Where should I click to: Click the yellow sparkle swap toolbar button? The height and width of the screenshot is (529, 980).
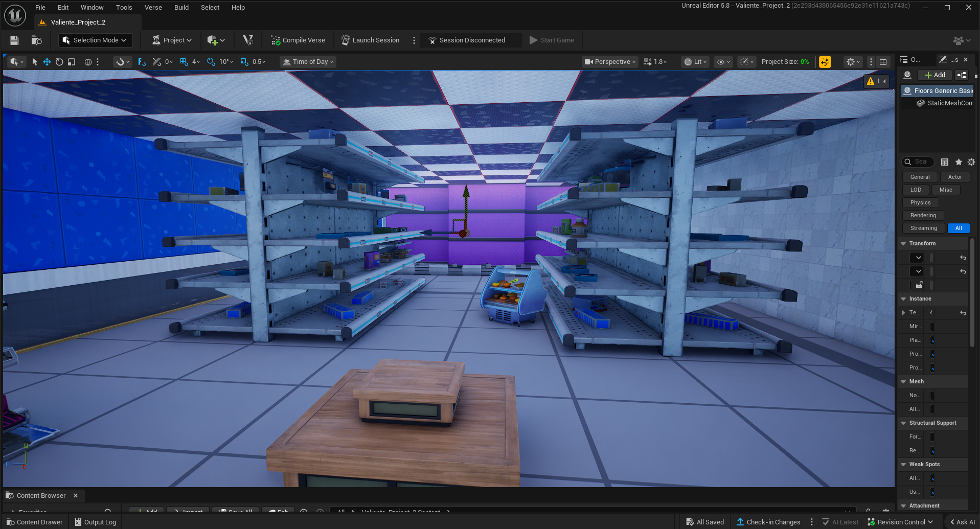click(825, 62)
